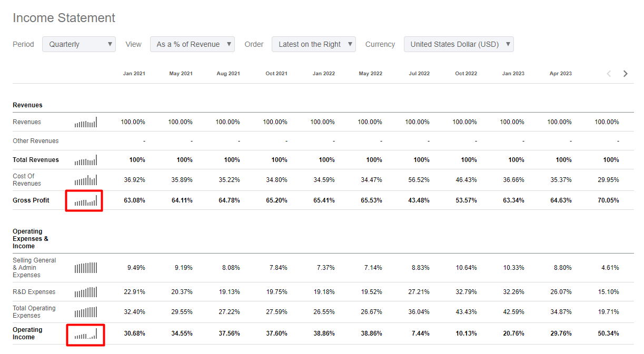Click the Revenues sparkline chart icon

click(x=86, y=122)
